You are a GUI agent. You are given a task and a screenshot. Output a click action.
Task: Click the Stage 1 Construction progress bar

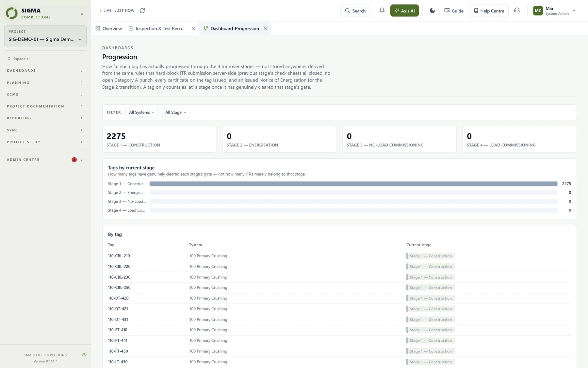click(353, 184)
